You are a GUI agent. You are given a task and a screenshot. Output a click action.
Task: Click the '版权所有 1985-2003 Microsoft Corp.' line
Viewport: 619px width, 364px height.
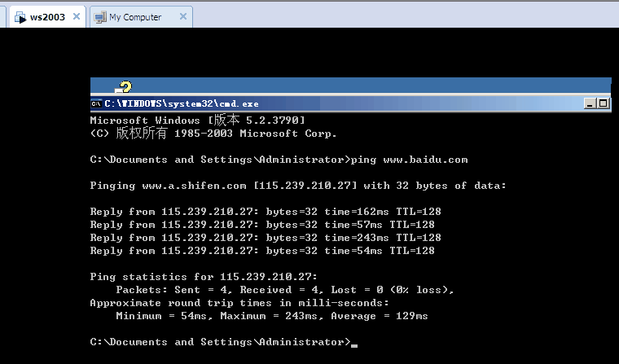point(213,133)
